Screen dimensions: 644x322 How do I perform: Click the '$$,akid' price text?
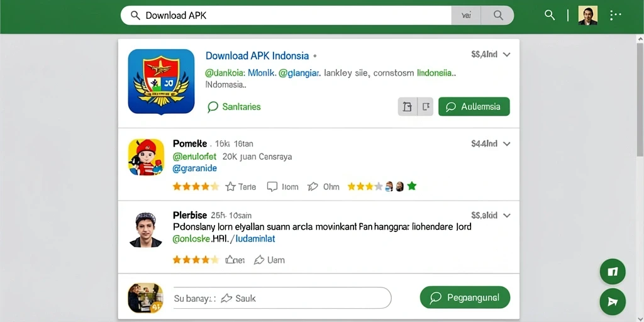coord(485,215)
